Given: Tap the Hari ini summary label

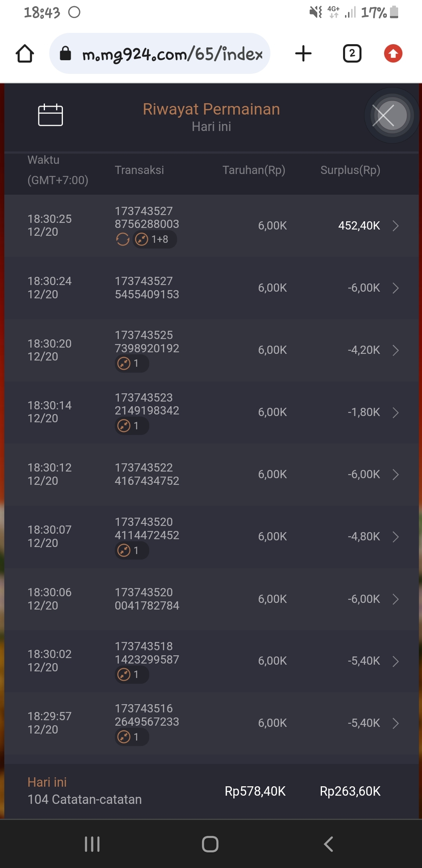Looking at the screenshot, I should (47, 782).
